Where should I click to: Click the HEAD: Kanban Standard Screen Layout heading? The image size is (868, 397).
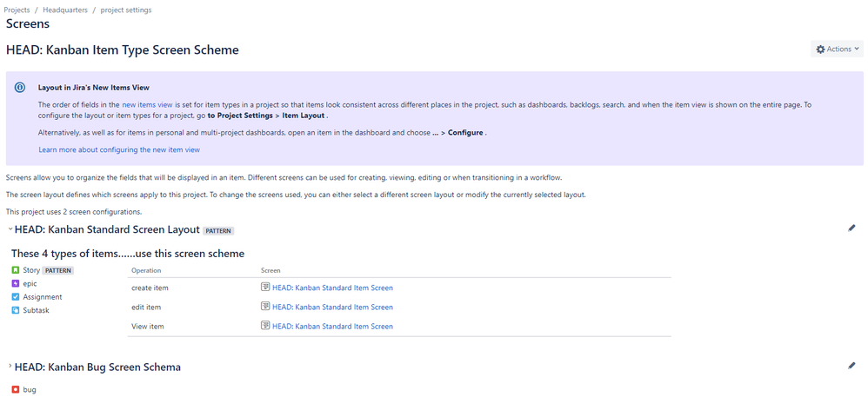107,229
